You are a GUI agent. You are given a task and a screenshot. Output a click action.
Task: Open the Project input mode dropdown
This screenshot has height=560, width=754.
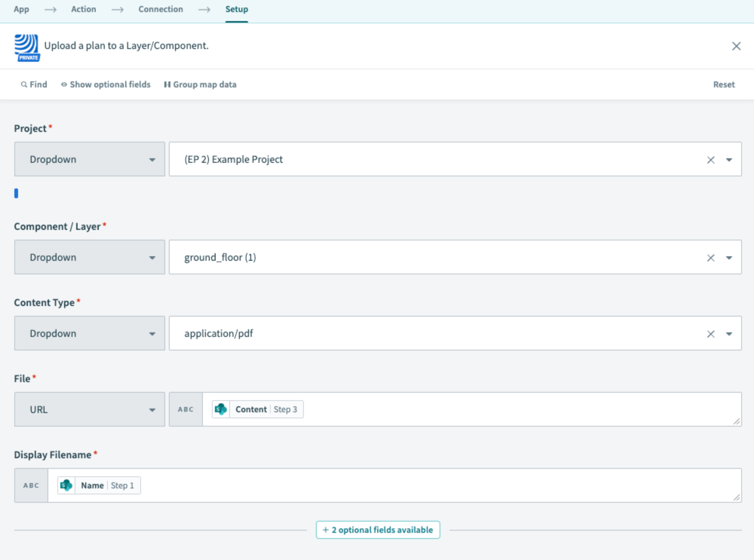[90, 159]
